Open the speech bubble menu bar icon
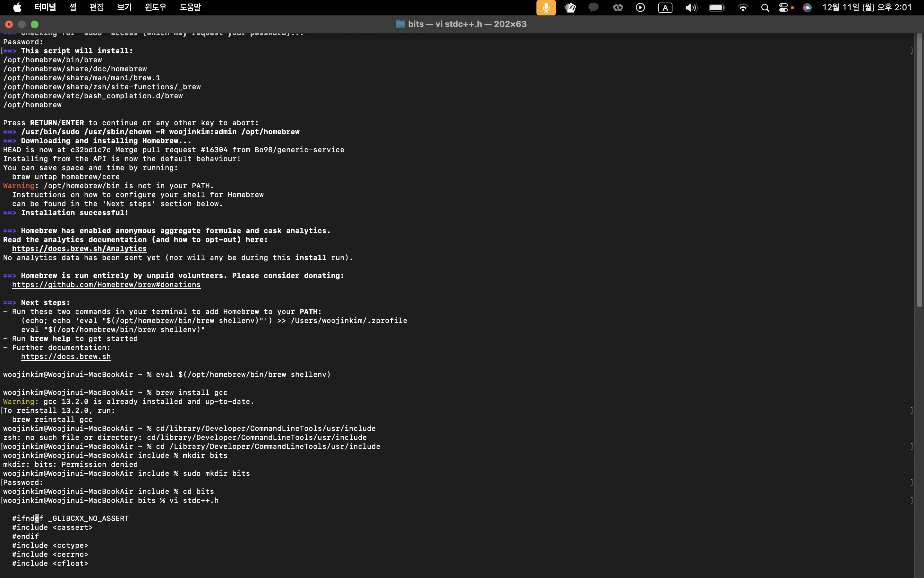Image resolution: width=924 pixels, height=578 pixels. pyautogui.click(x=593, y=8)
